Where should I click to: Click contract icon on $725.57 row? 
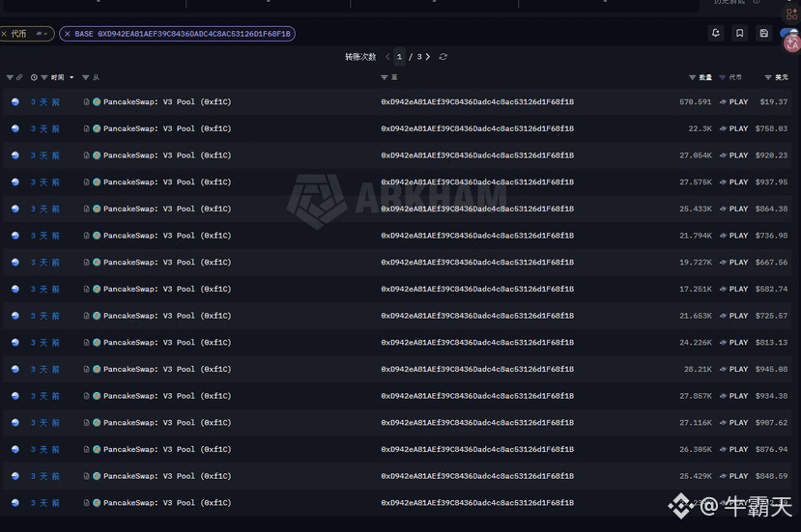(x=86, y=316)
